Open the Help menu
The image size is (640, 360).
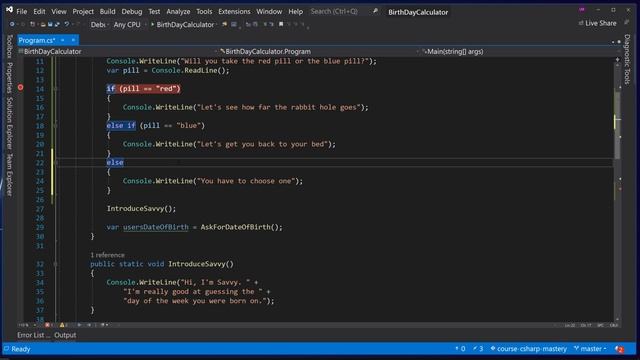point(296,11)
